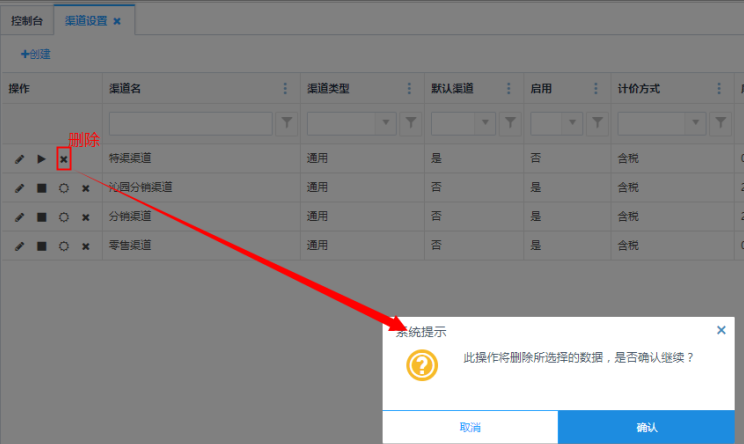Expand the 默认渠道 filter dropdown
The width and height of the screenshot is (744, 444).
click(x=485, y=123)
